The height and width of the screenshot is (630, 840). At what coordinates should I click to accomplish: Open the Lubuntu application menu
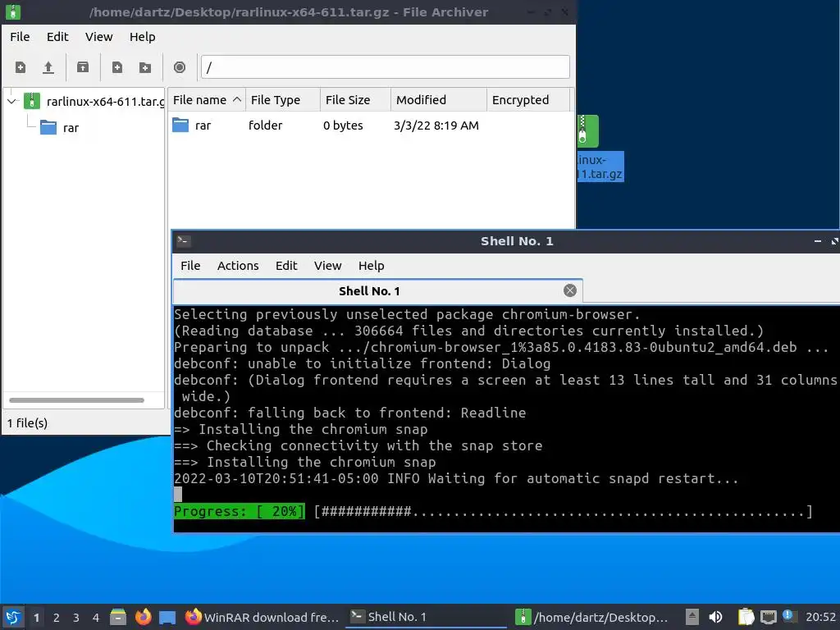click(x=13, y=617)
